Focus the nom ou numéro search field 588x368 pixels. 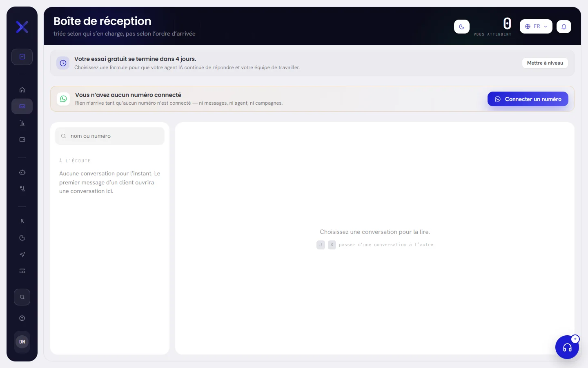coord(110,136)
